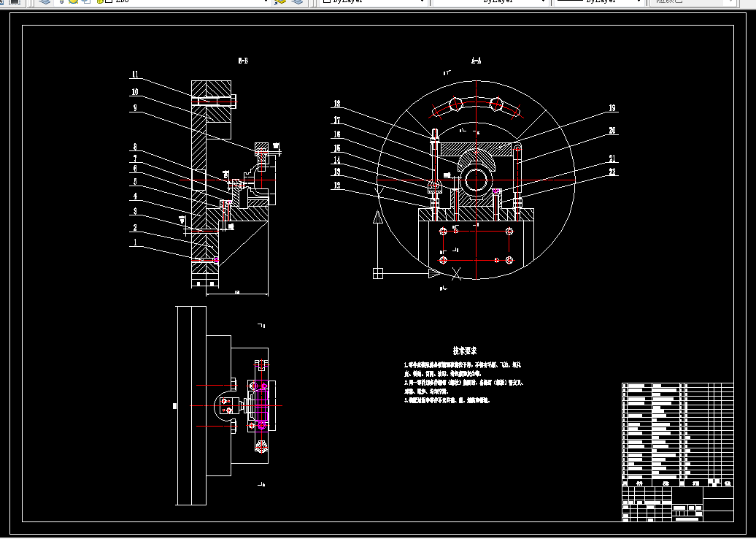Click part number label 14 in view A-A
756x539 pixels.
tap(337, 160)
